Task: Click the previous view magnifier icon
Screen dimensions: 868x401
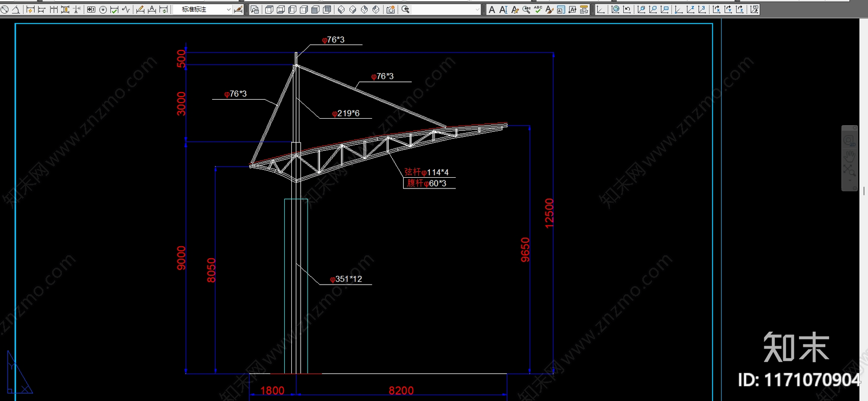Action: click(405, 9)
